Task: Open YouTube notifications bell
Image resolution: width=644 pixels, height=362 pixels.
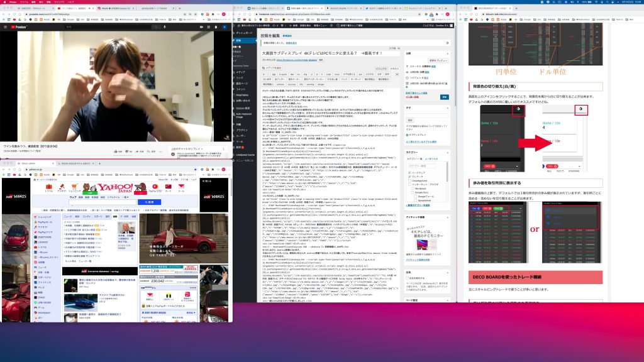Action: click(x=215, y=27)
